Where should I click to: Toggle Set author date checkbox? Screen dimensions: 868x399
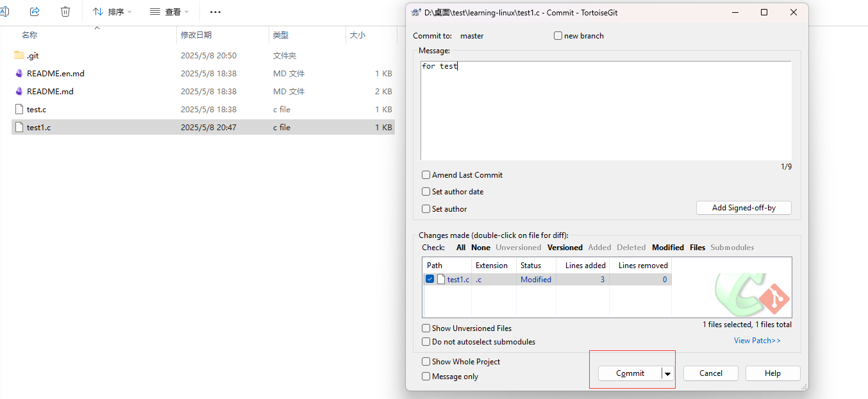coord(426,191)
